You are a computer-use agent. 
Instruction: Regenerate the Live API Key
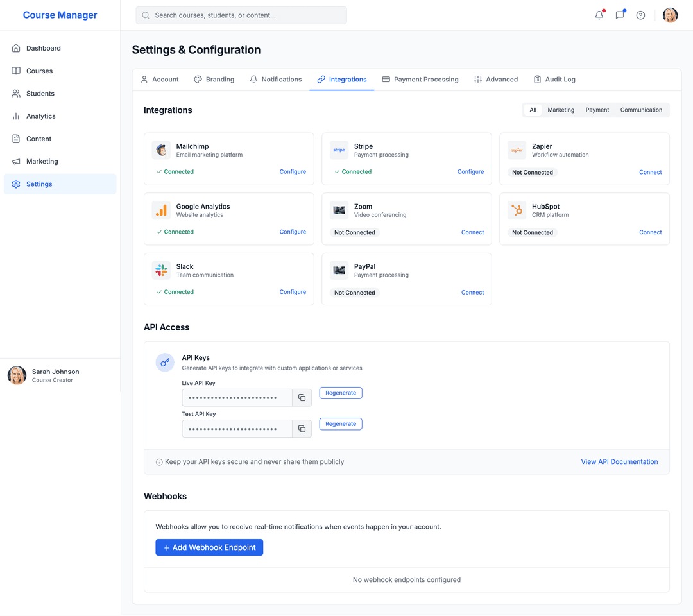coord(341,393)
